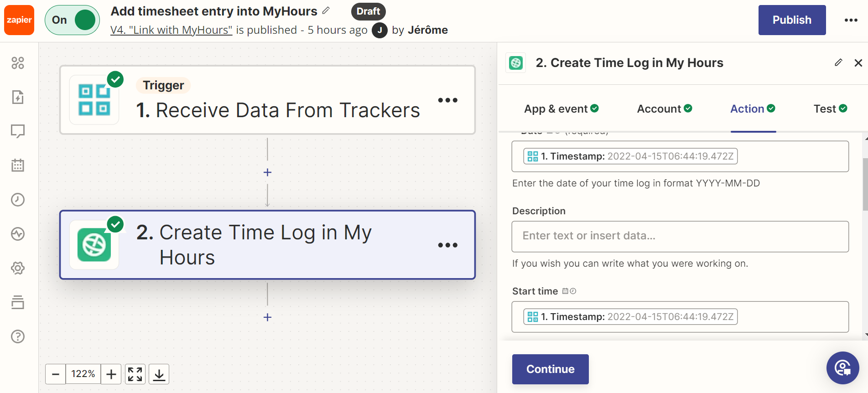Switch to the Test tab
The width and height of the screenshot is (868, 393).
830,109
